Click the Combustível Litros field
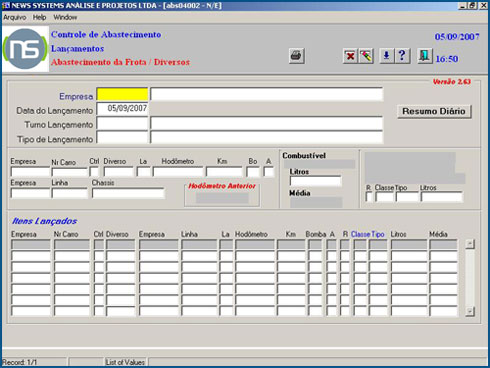Screen dimensions: 490x368 coord(316,181)
